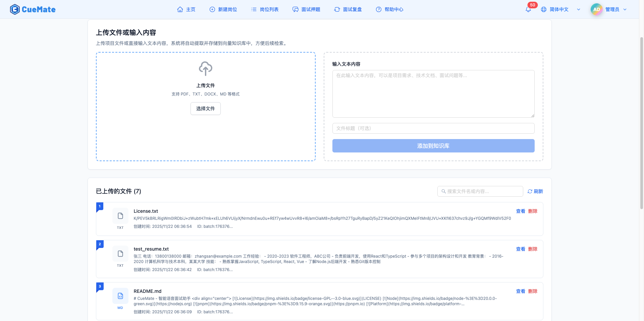Select the 面试复盘 menu item
Viewport: 644px width, 321px height.
pos(352,9)
